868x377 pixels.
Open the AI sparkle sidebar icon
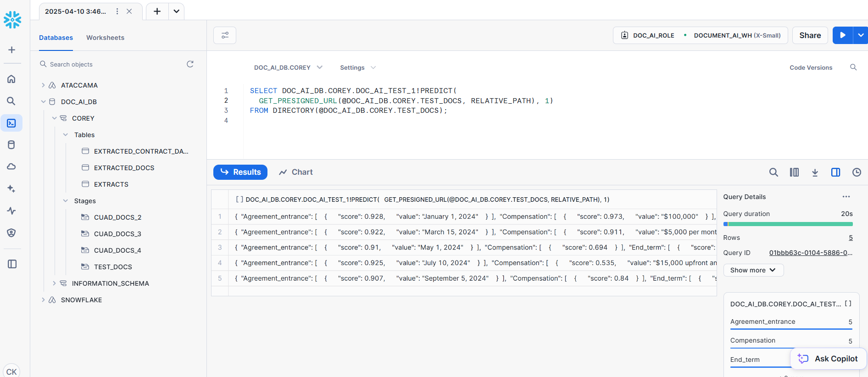11,188
